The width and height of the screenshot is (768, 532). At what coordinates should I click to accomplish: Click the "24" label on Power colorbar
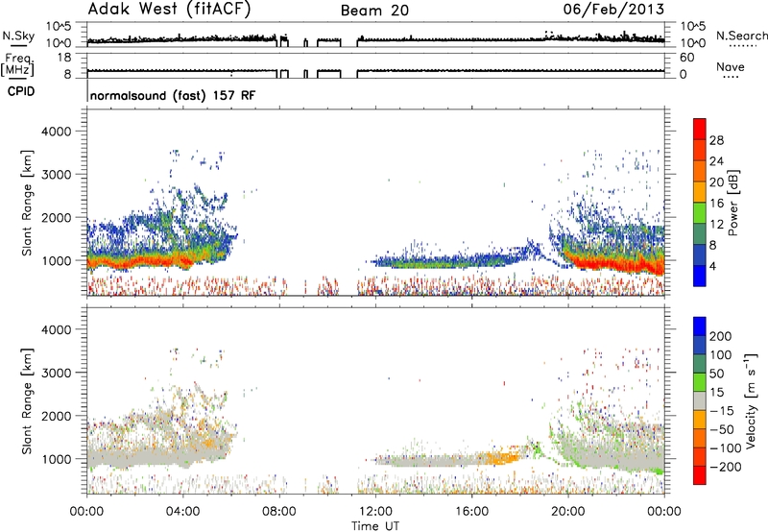[x=716, y=161]
